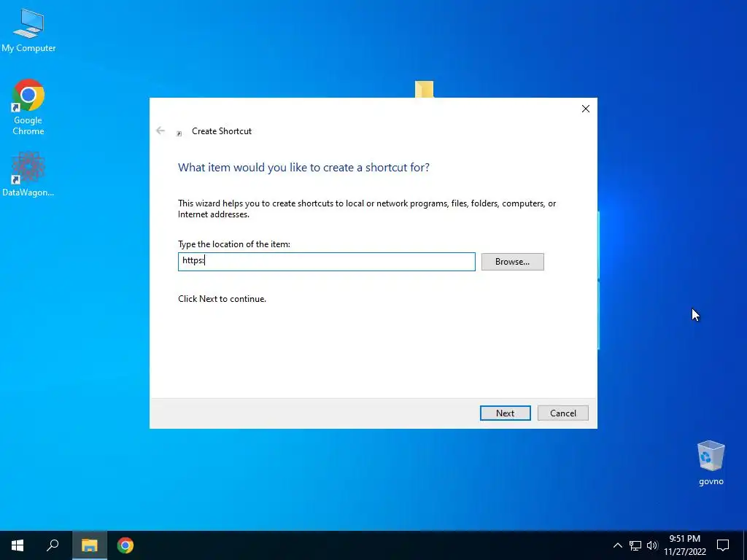Open the Windows Start menu
This screenshot has width=747, height=560.
pyautogui.click(x=18, y=545)
